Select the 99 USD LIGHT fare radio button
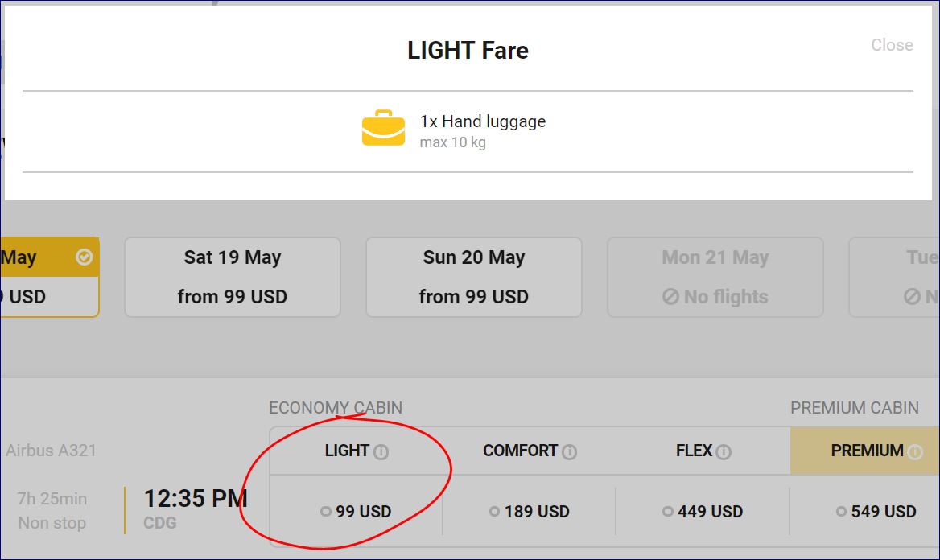 click(x=326, y=512)
